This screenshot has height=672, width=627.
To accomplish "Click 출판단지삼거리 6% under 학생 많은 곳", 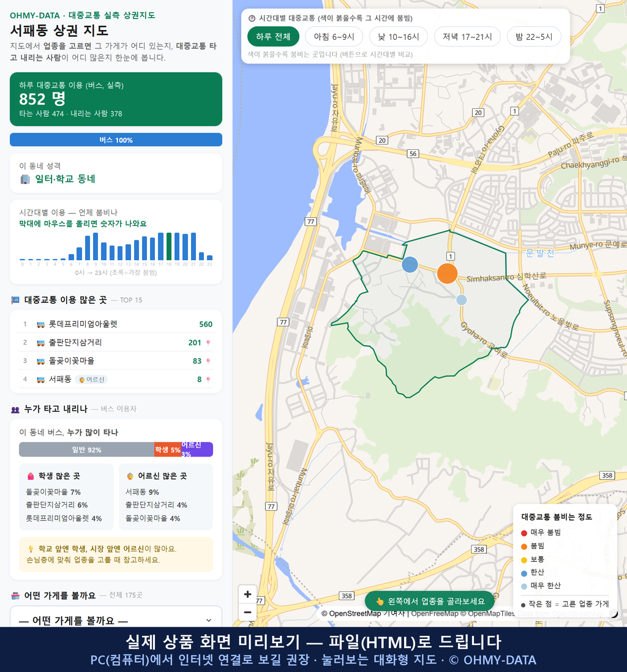I will (56, 506).
